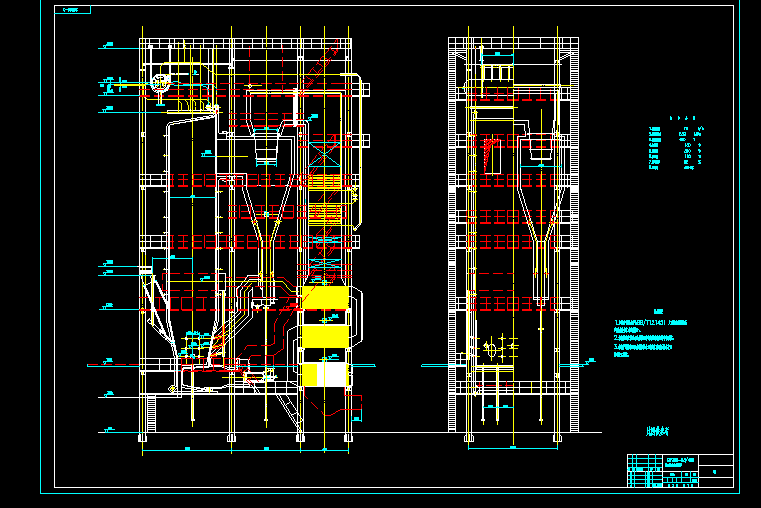
Task: Click the cyan label beneath the notes block
Action: tap(658, 431)
